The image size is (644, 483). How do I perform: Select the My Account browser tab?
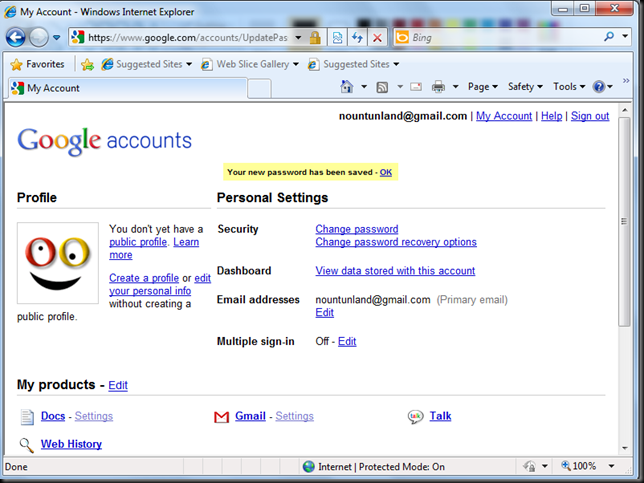tap(127, 88)
